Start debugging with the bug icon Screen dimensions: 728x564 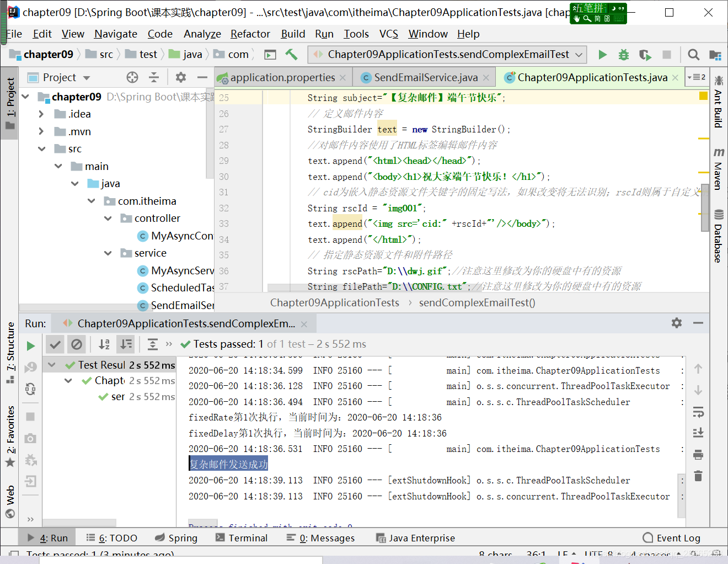[623, 55]
